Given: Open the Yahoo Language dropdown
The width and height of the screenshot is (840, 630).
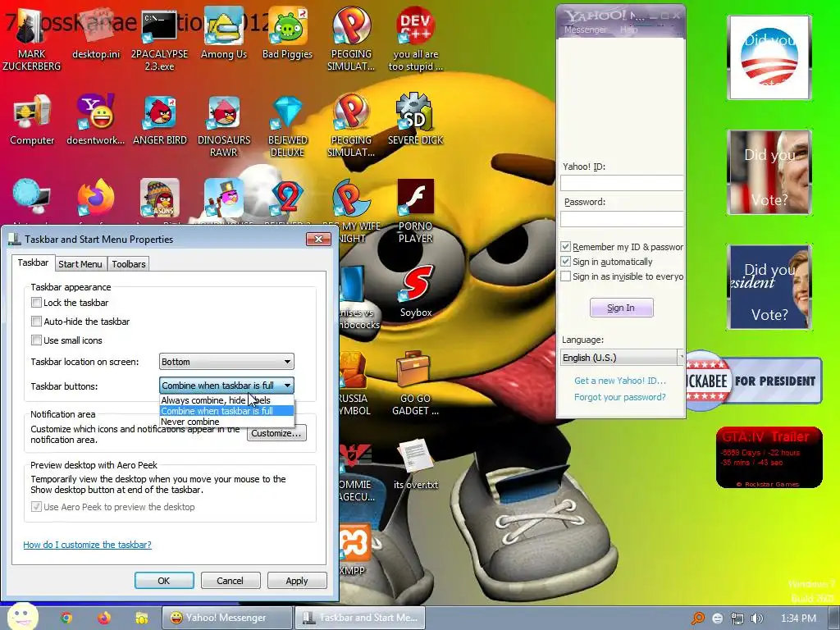Looking at the screenshot, I should [622, 358].
